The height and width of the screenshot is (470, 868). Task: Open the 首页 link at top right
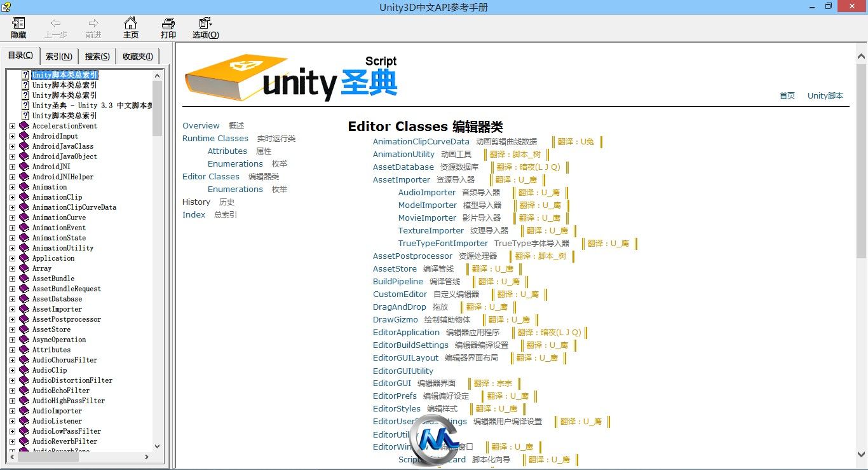(x=787, y=96)
